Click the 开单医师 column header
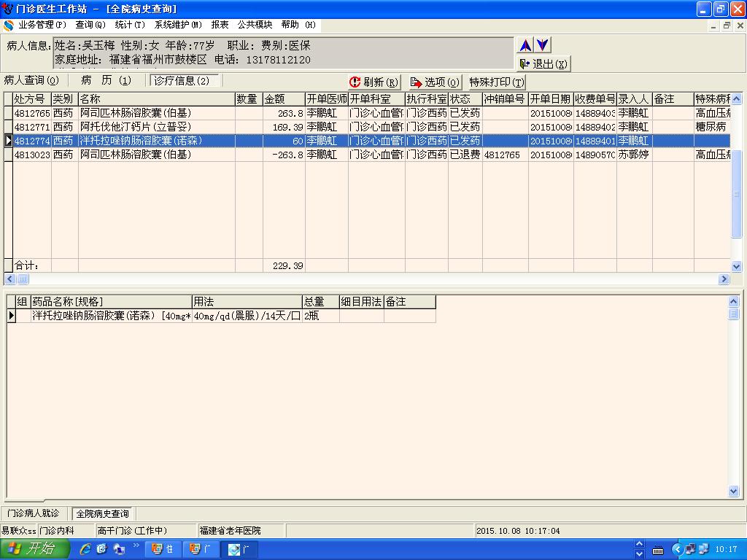The width and height of the screenshot is (747, 560). [x=326, y=99]
